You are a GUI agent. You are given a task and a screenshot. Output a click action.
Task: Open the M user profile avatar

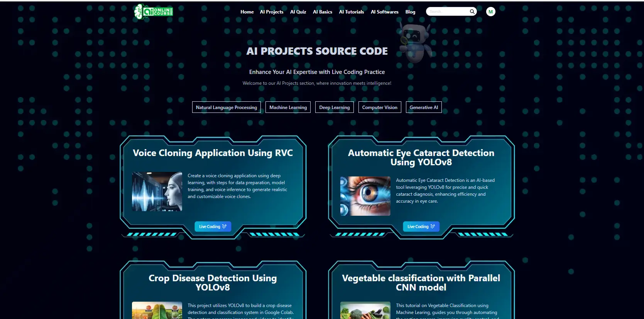pos(490,12)
